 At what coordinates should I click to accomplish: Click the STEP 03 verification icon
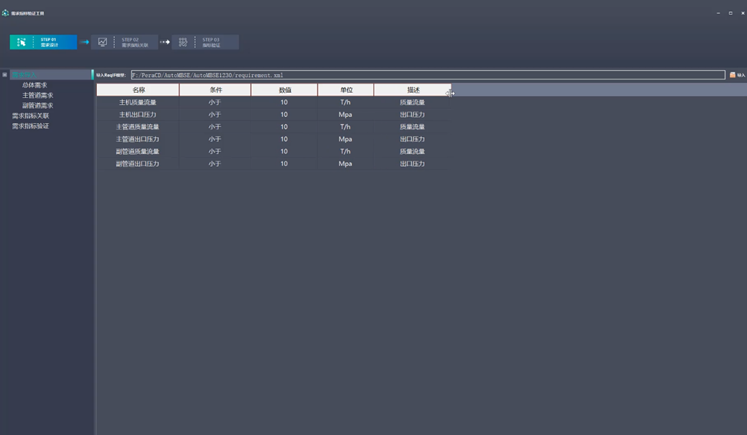[183, 42]
